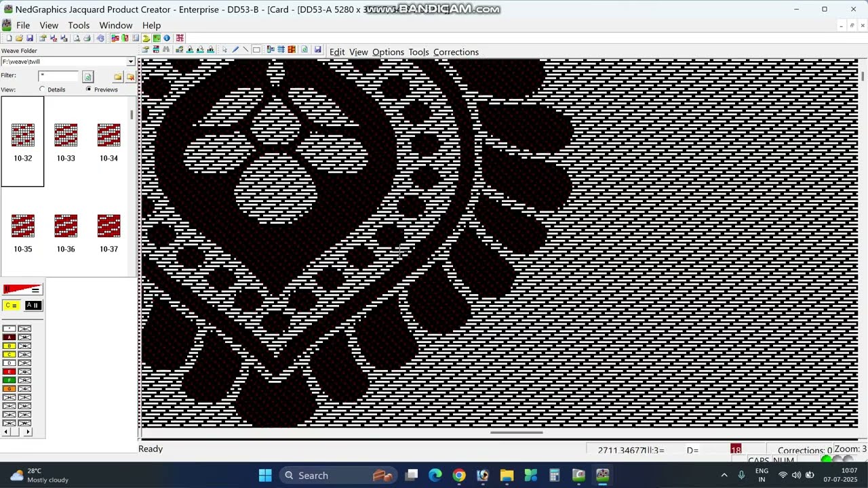The height and width of the screenshot is (488, 868).
Task: Select the straight line tool
Action: tap(245, 49)
